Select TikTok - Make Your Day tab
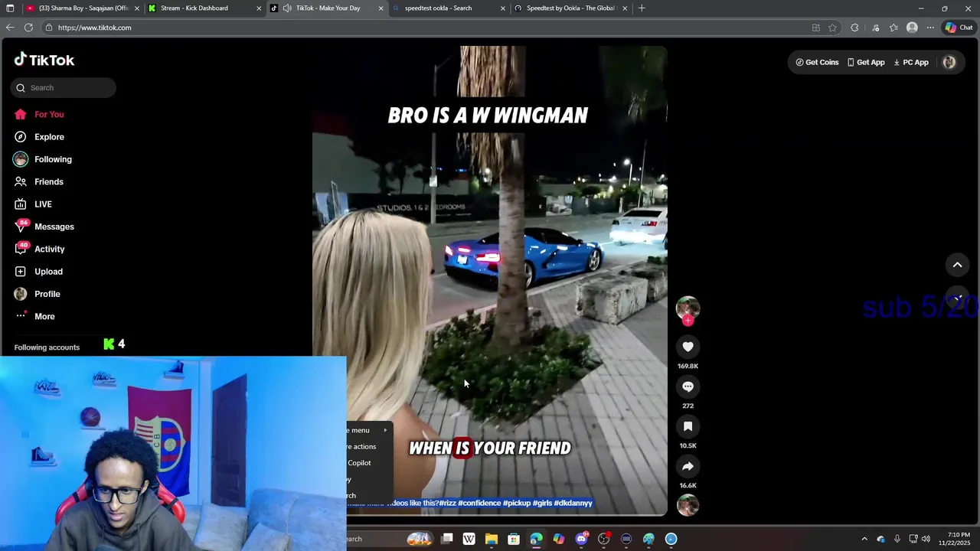The image size is (980, 551). click(x=328, y=8)
